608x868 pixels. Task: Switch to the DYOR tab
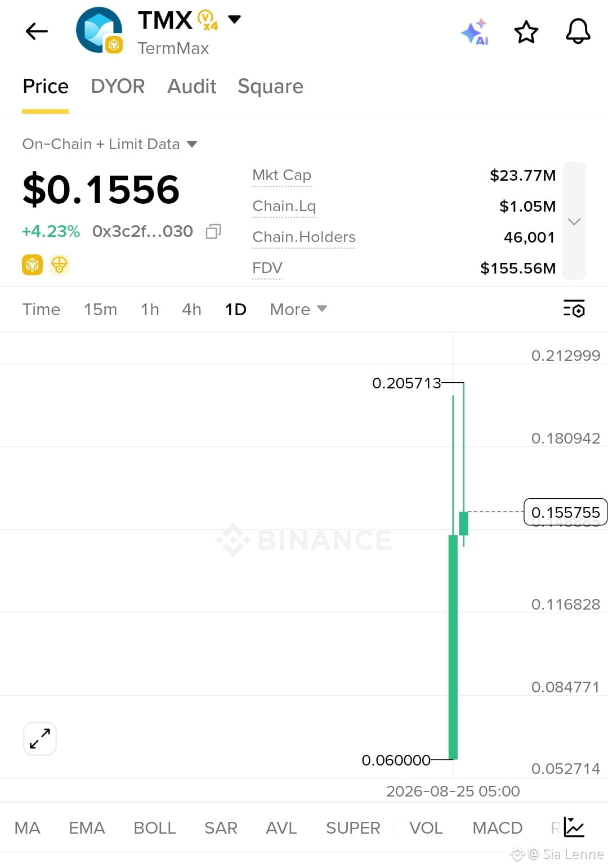118,86
